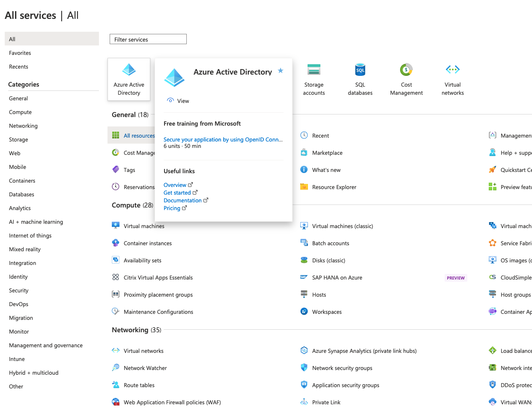Click the View eye icon in popup

[x=170, y=100]
